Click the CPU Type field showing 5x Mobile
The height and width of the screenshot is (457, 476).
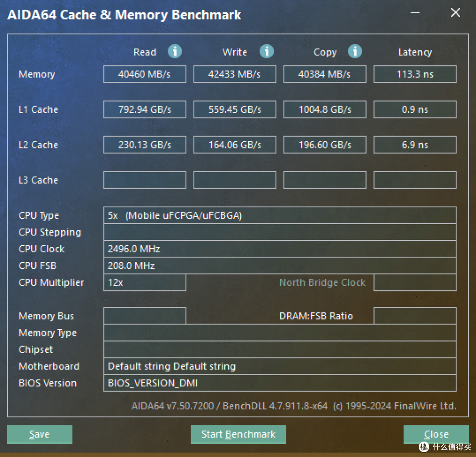(x=279, y=215)
